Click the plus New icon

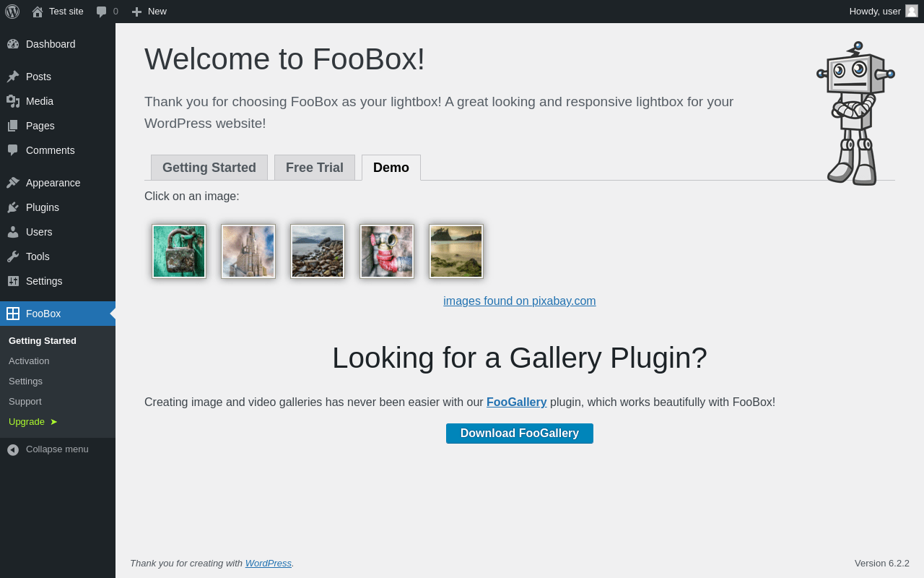136,12
